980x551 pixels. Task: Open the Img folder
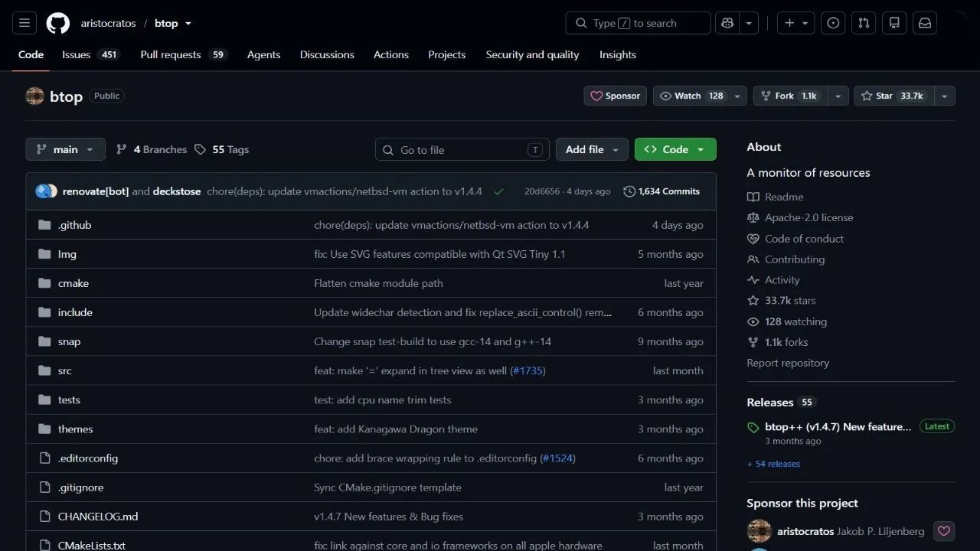coord(67,254)
